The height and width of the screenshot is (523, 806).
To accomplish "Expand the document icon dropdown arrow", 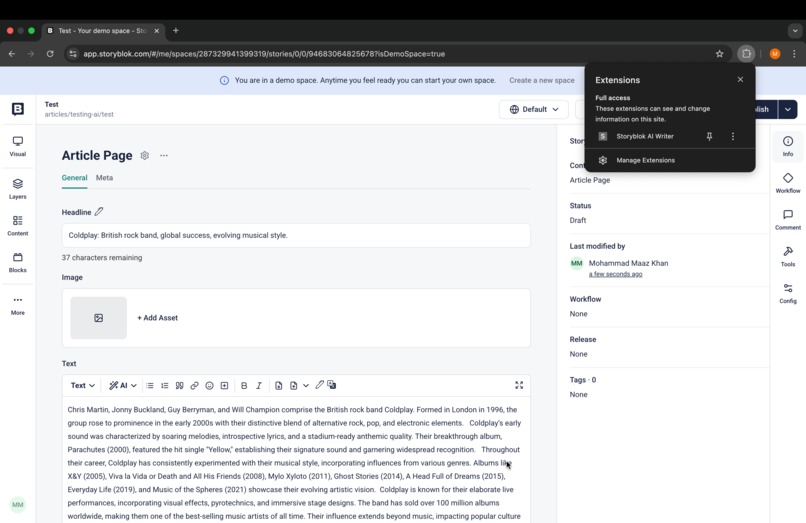I will coord(306,385).
